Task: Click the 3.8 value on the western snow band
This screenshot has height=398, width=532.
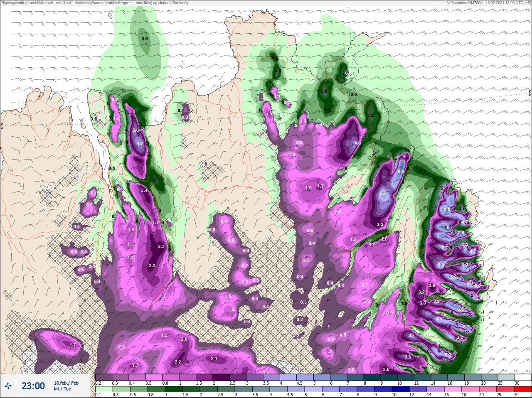Action: tap(135, 130)
